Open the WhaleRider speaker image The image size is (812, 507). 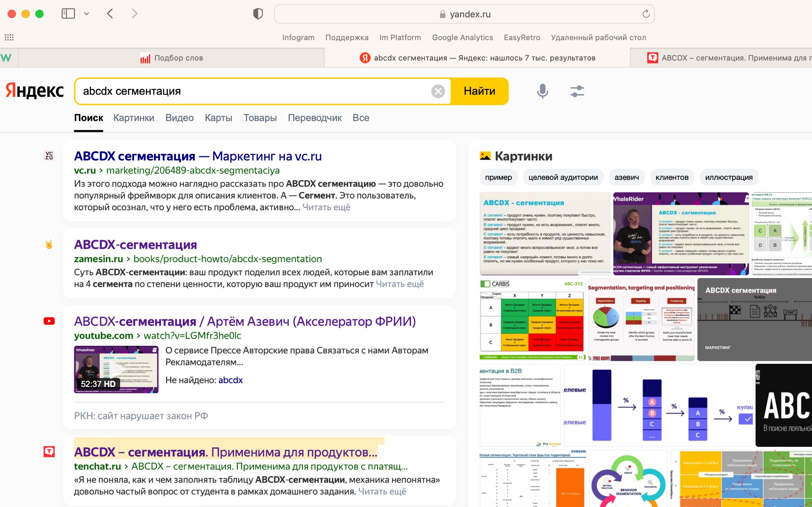(x=681, y=234)
